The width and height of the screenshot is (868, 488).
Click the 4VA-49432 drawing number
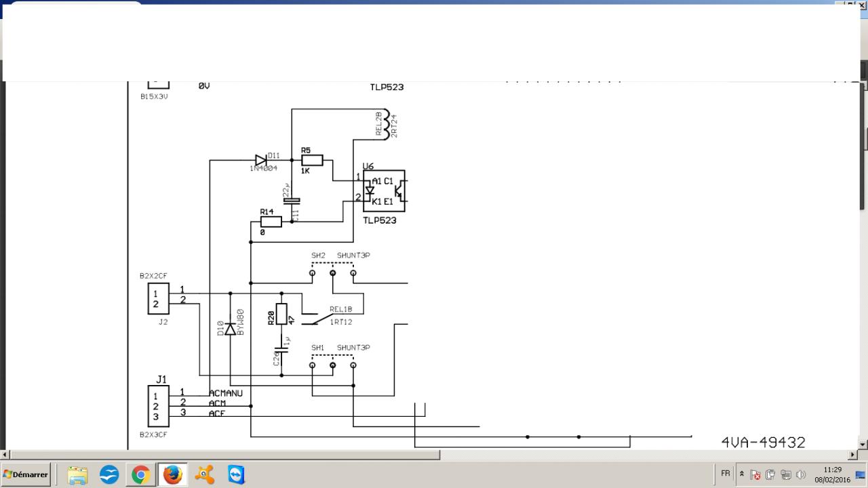(x=764, y=443)
